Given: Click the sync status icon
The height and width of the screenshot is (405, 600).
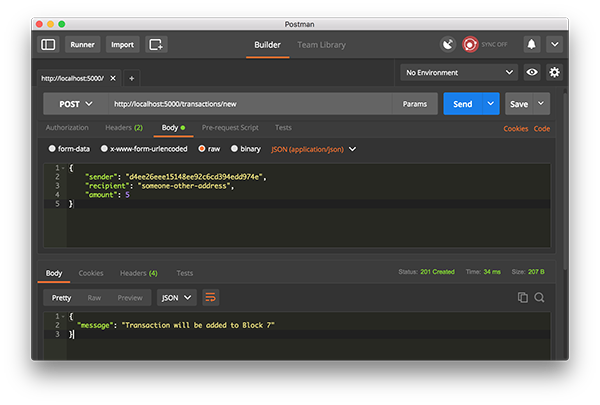Looking at the screenshot, I should (x=470, y=44).
